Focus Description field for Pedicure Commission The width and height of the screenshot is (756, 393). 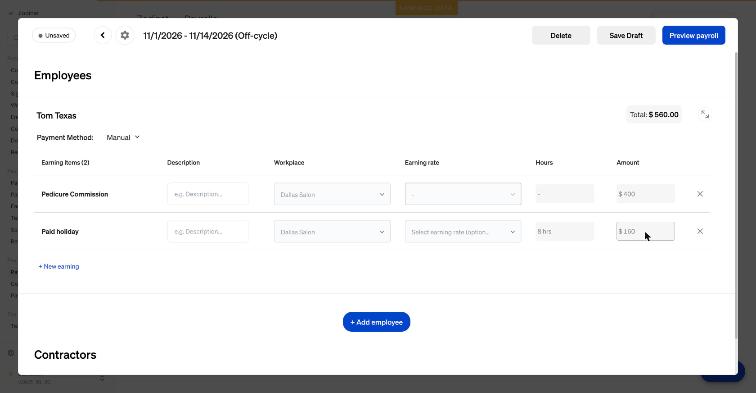click(x=208, y=194)
